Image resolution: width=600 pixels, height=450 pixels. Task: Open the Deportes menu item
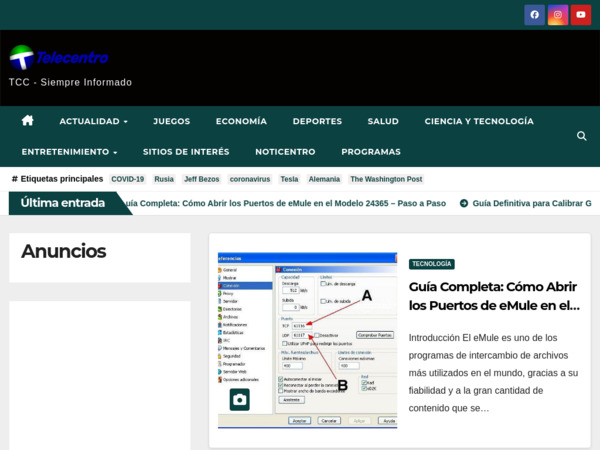[x=317, y=121]
